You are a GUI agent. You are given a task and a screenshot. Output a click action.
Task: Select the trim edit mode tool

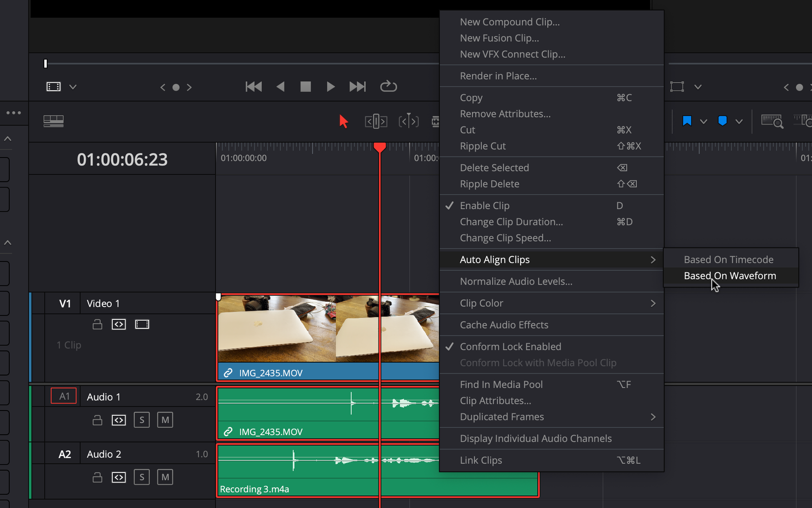coord(375,121)
